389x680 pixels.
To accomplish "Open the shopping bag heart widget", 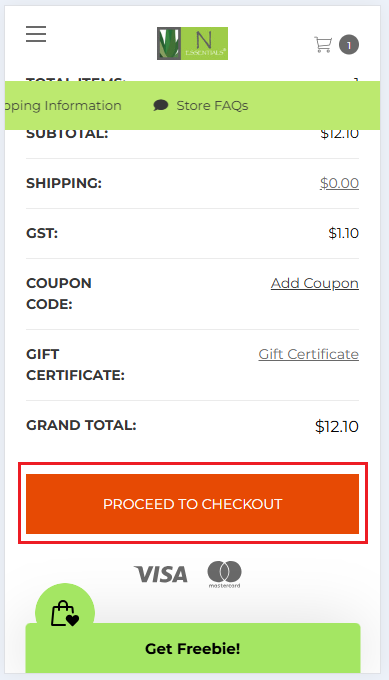I will (x=65, y=613).
